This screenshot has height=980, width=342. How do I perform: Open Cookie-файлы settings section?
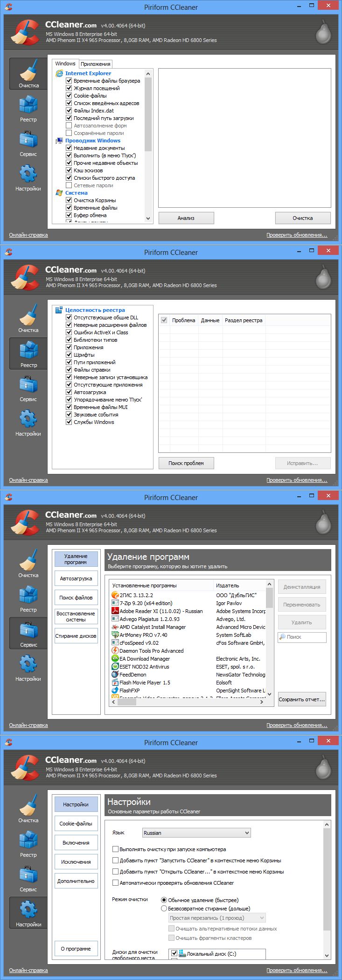pos(76,824)
